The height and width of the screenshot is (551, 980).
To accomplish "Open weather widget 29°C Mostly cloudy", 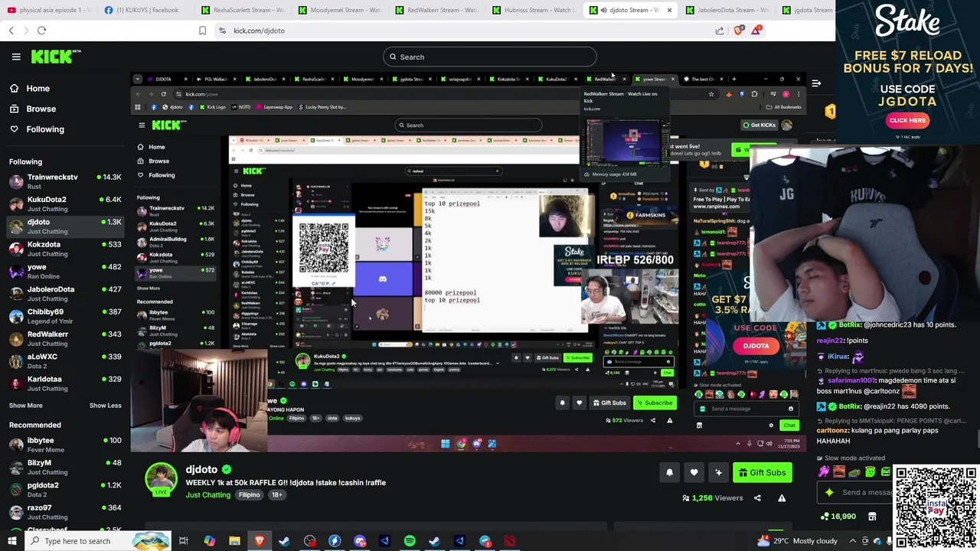I will (x=797, y=541).
